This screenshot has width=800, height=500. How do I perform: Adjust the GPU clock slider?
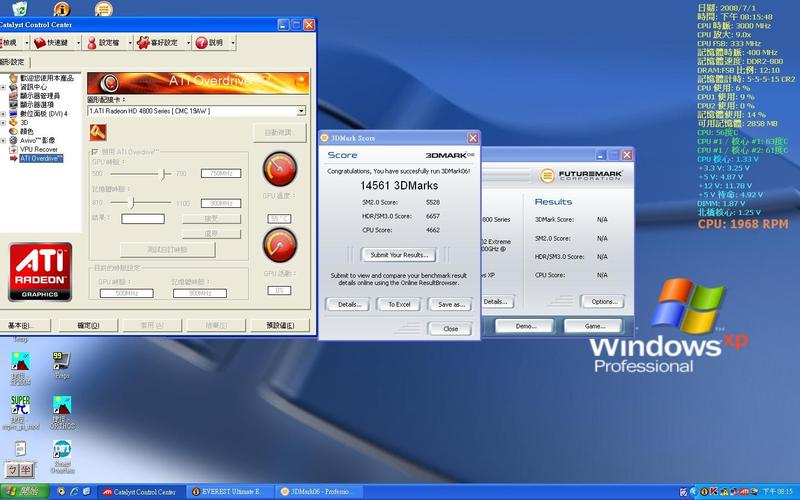(x=164, y=174)
